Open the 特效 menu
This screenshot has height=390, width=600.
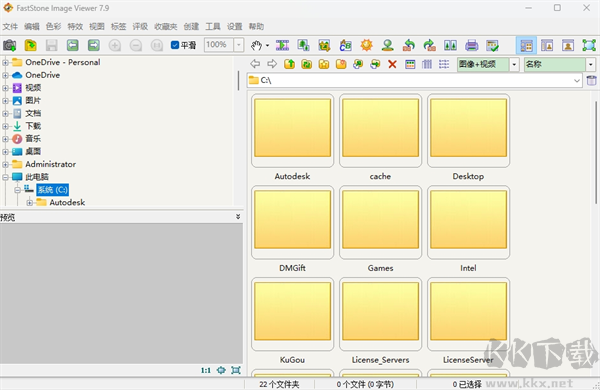pos(75,26)
